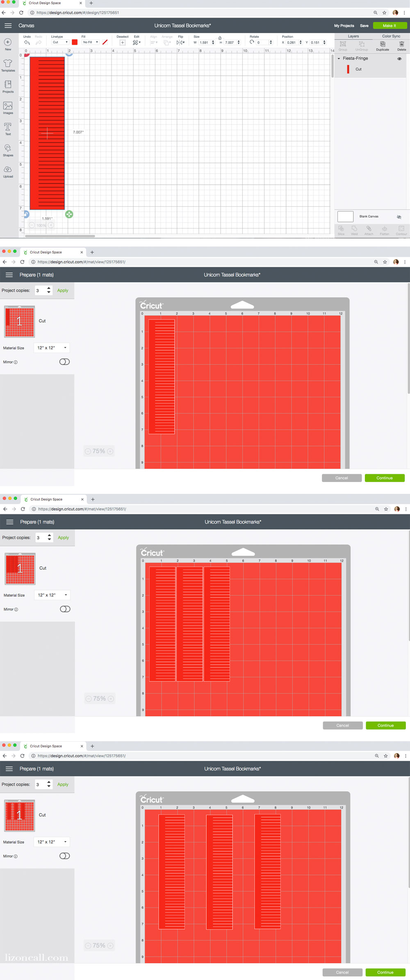Toggle the size aspect ratio lock
Viewport: 410px width, 980px height.
pyautogui.click(x=220, y=38)
